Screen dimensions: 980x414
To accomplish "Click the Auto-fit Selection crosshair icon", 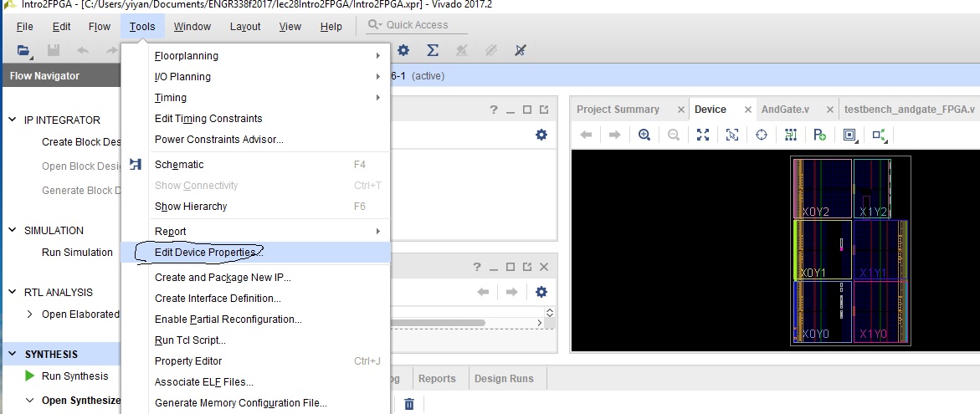I will 762,135.
